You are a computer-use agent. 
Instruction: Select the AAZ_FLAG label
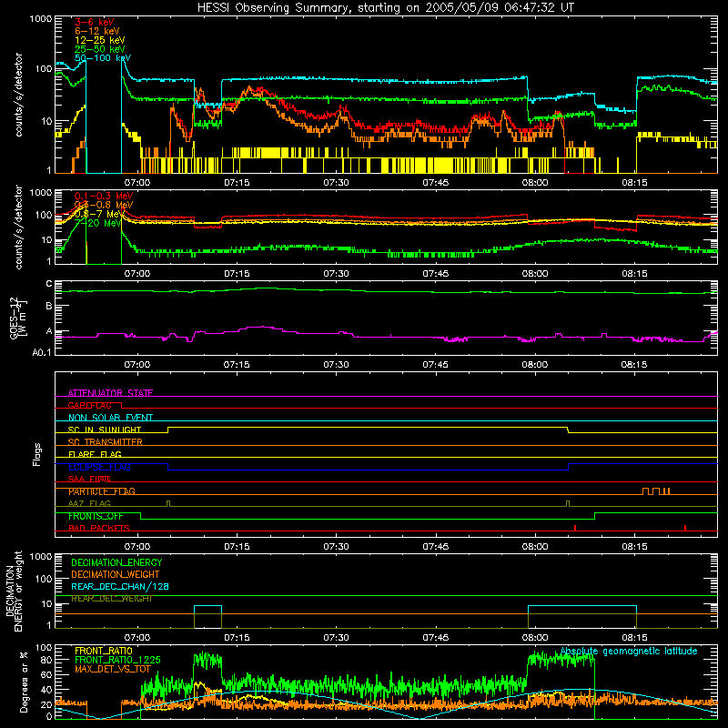pos(89,503)
